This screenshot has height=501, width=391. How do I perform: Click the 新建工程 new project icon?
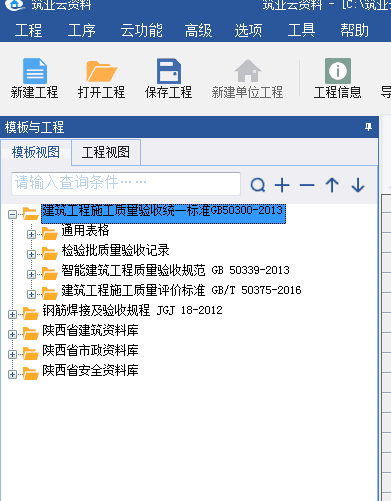(x=35, y=71)
